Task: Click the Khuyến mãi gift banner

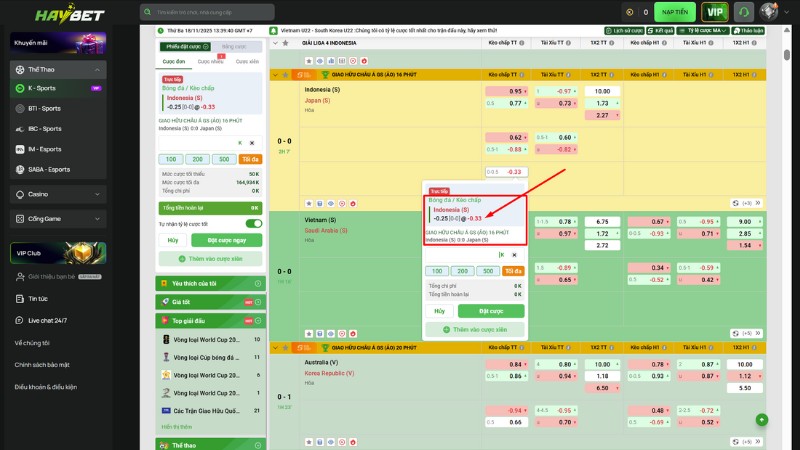Action: coord(58,43)
